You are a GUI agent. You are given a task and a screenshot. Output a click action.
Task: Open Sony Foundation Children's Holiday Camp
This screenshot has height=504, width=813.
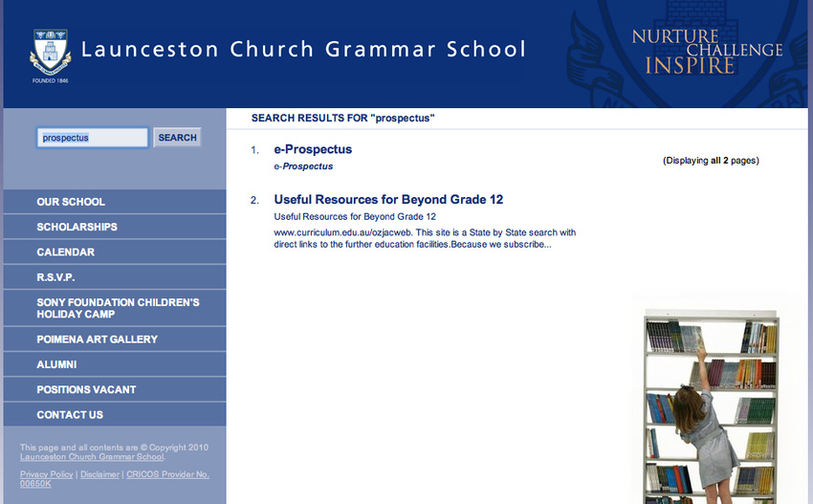pyautogui.click(x=115, y=308)
